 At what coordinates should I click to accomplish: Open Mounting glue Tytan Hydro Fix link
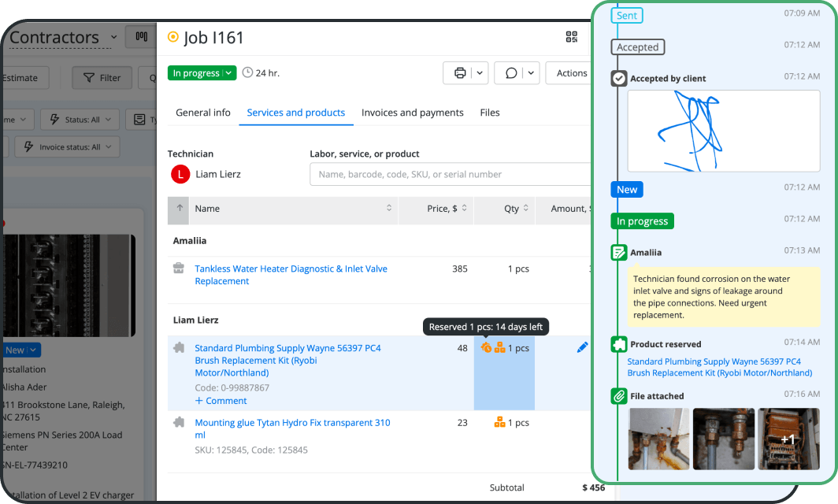[x=292, y=428]
